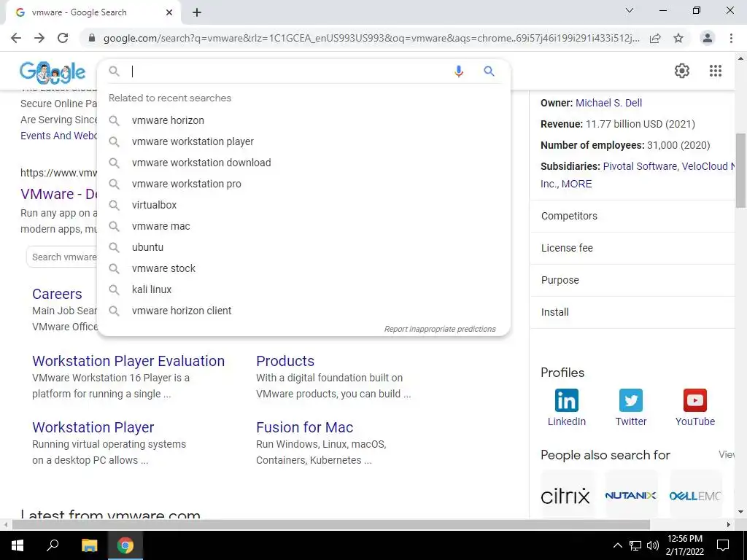Image resolution: width=747 pixels, height=560 pixels.
Task: Open the Fusion for Mac link
Action: coord(304,427)
